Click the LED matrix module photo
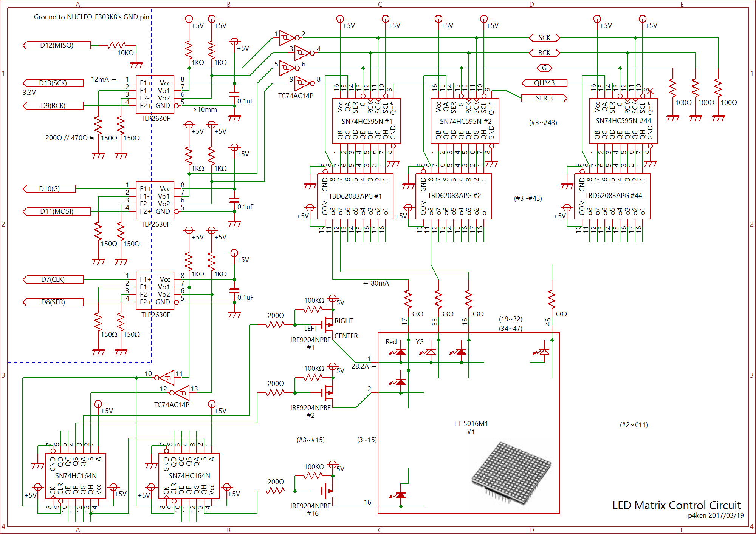This screenshot has width=756, height=534. (x=511, y=473)
